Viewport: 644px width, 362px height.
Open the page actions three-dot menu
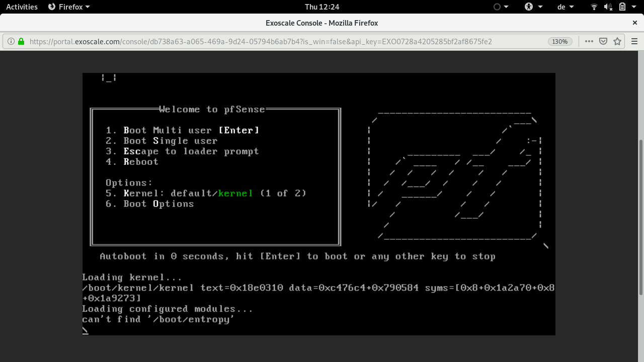click(x=589, y=42)
